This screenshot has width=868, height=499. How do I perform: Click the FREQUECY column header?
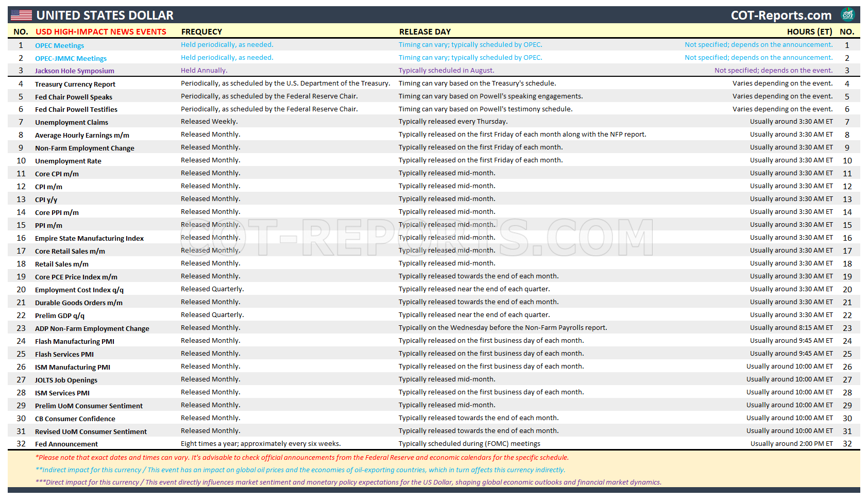(200, 31)
